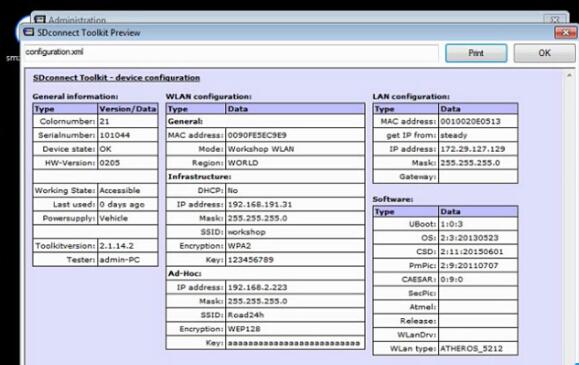Click Powersupply value Vehicle
Image resolution: width=579 pixels, height=365 pixels.
click(x=113, y=218)
